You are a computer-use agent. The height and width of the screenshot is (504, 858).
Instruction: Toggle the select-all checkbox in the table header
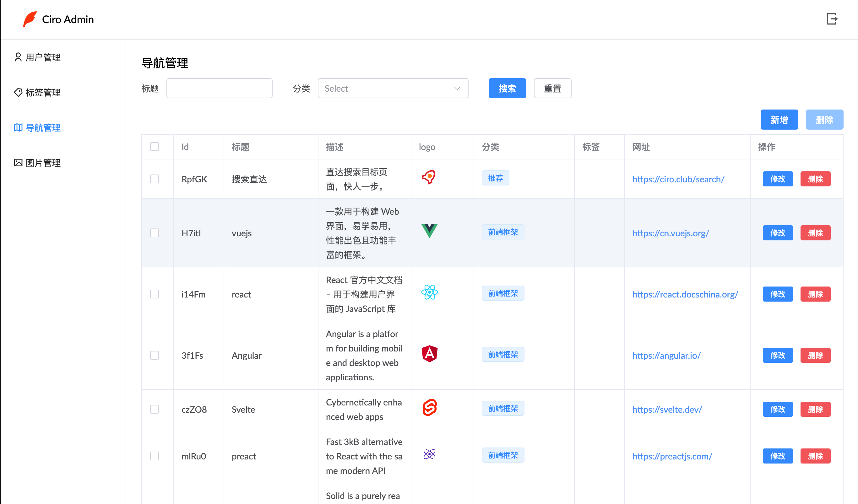[x=155, y=147]
